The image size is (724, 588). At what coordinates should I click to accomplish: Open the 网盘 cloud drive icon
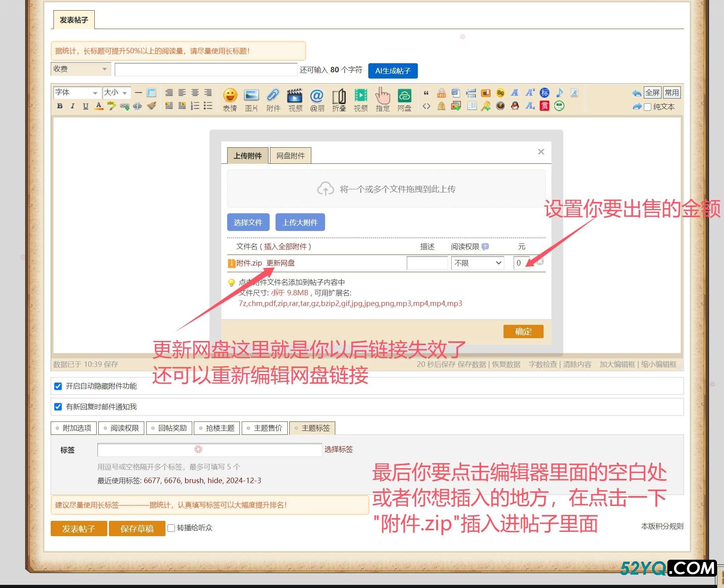404,95
